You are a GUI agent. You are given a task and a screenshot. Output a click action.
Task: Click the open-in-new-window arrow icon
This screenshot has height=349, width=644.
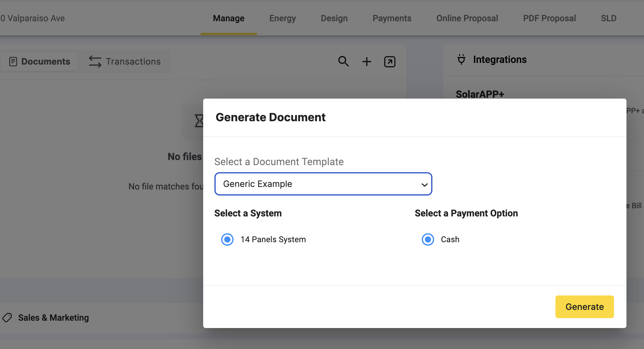click(x=390, y=61)
